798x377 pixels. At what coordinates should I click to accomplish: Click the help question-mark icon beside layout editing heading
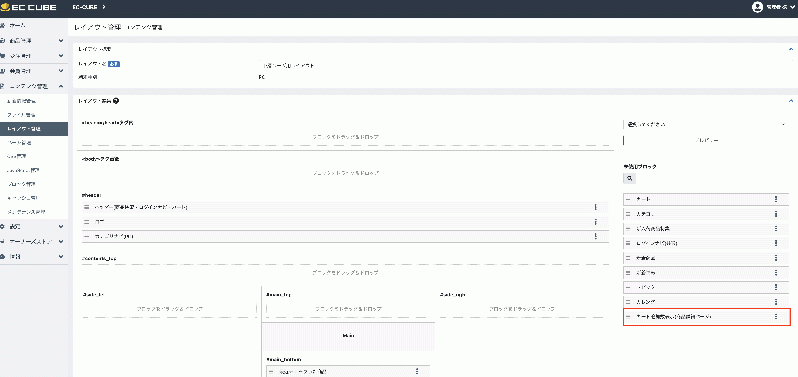pyautogui.click(x=116, y=101)
